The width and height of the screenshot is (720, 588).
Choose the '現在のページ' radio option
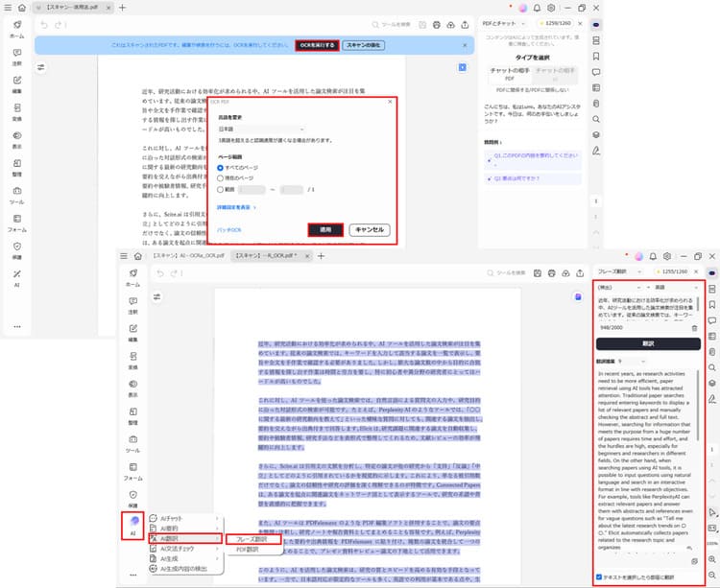[221, 178]
